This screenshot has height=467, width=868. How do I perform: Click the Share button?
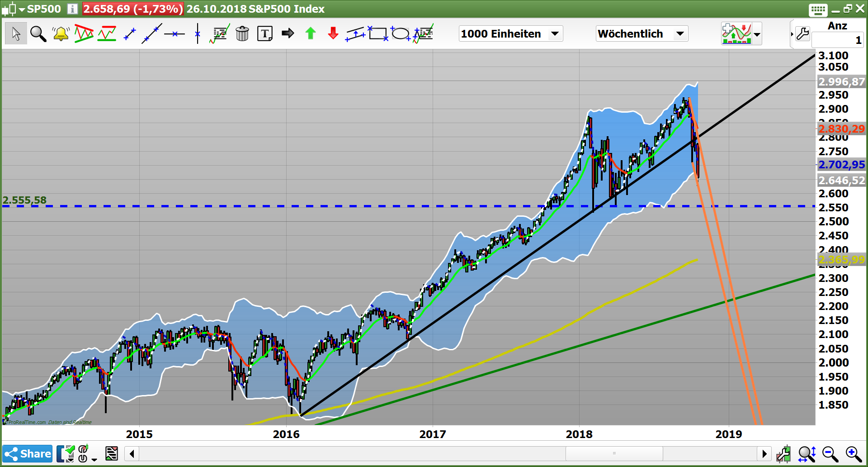[28, 453]
